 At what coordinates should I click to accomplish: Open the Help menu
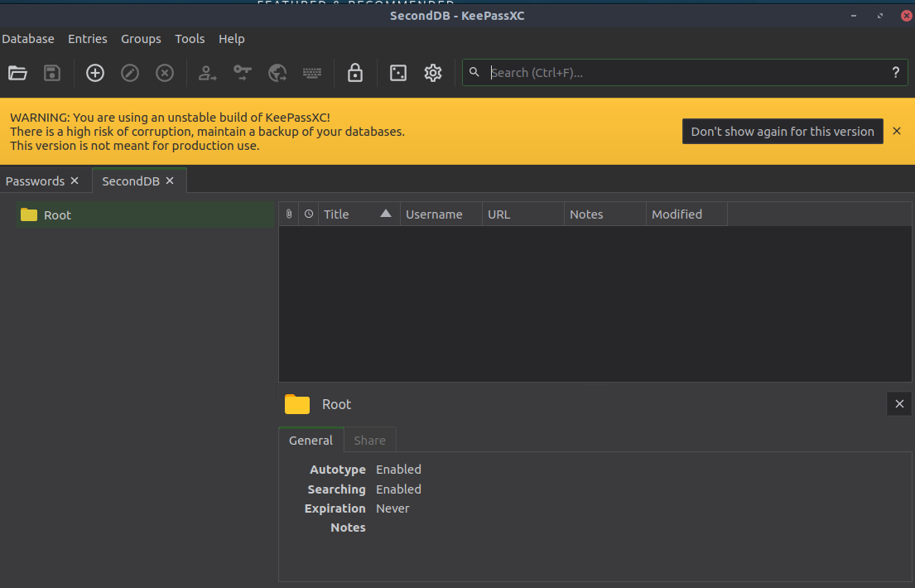coord(232,39)
